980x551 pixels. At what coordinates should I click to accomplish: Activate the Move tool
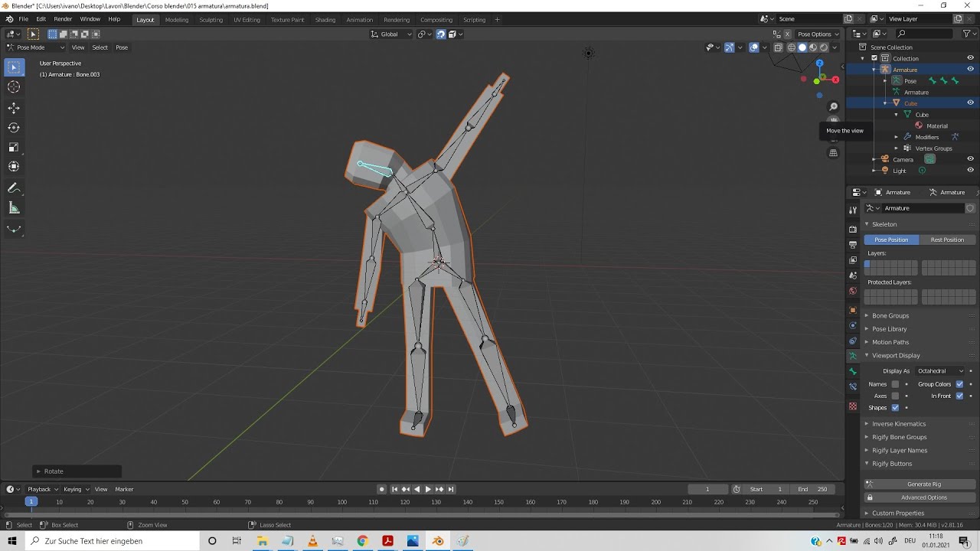click(x=14, y=108)
